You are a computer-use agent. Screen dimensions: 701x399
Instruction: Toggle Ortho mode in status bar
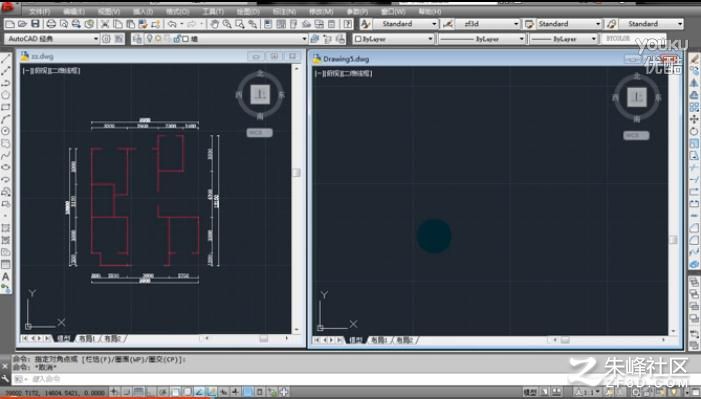click(151, 392)
